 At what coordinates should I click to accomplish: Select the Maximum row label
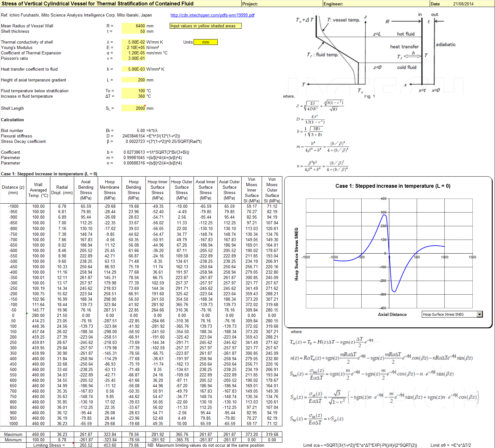pos(13,434)
